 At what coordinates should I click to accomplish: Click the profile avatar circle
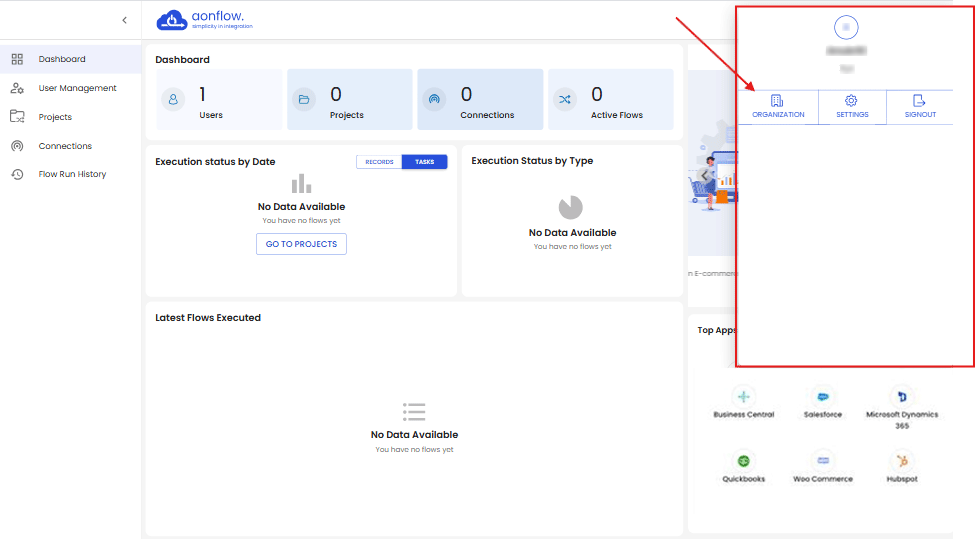(846, 28)
